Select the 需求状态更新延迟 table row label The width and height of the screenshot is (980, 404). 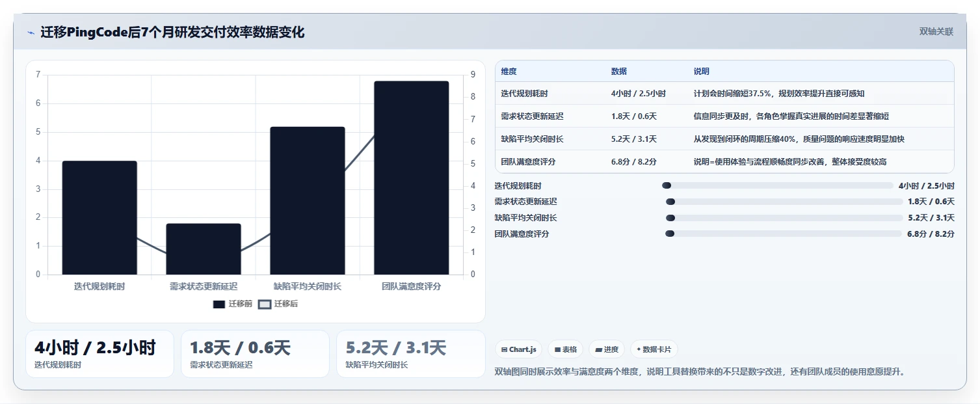pos(532,116)
